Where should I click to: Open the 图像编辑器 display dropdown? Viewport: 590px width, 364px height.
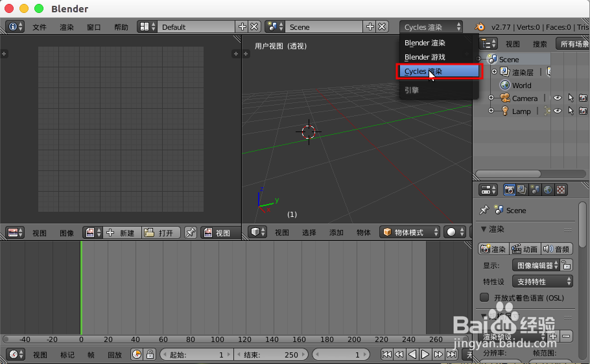536,265
